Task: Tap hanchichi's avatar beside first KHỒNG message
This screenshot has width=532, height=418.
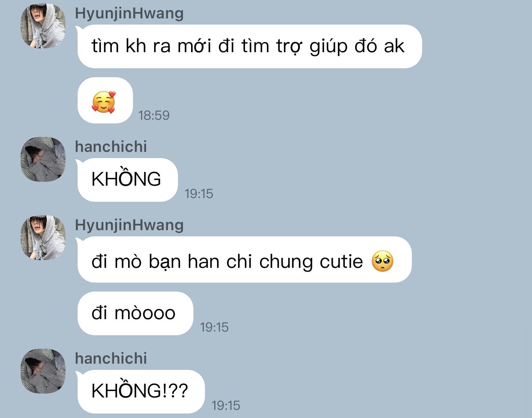Action: click(x=43, y=159)
